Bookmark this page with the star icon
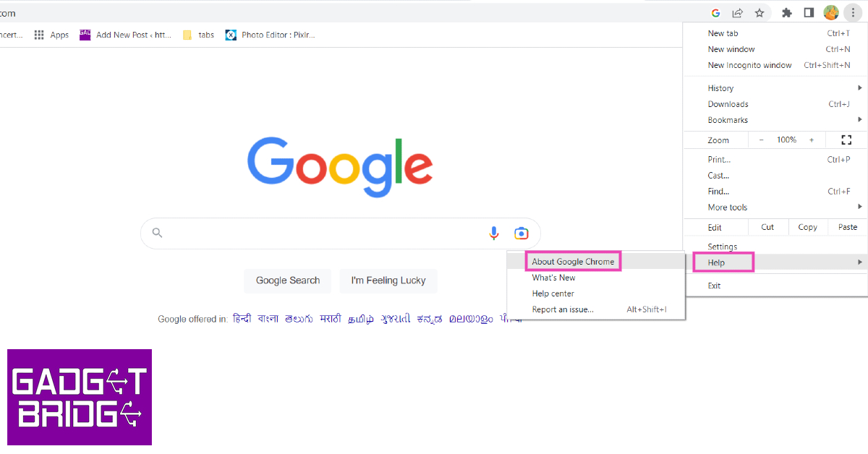 pos(759,12)
